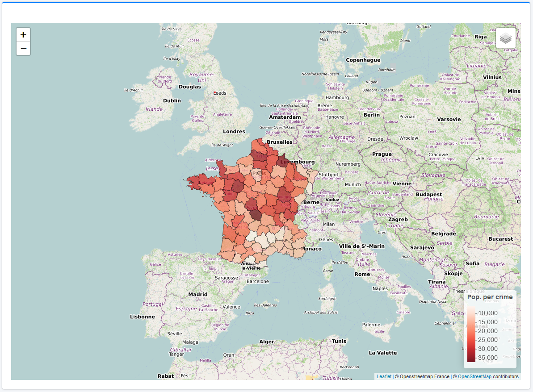This screenshot has width=533, height=392.
Task: Click the Séville city label
Action: pyautogui.click(x=175, y=334)
